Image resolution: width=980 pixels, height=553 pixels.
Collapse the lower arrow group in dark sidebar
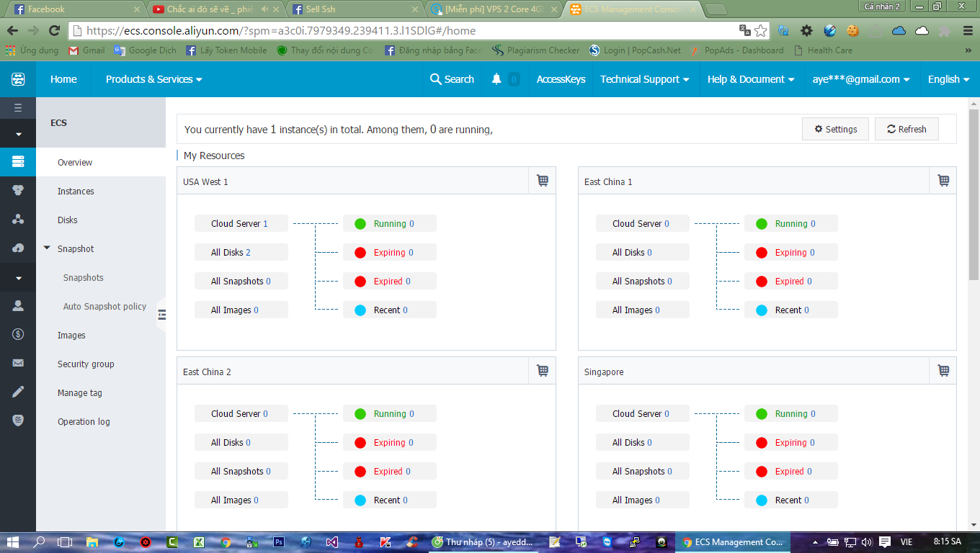(18, 278)
